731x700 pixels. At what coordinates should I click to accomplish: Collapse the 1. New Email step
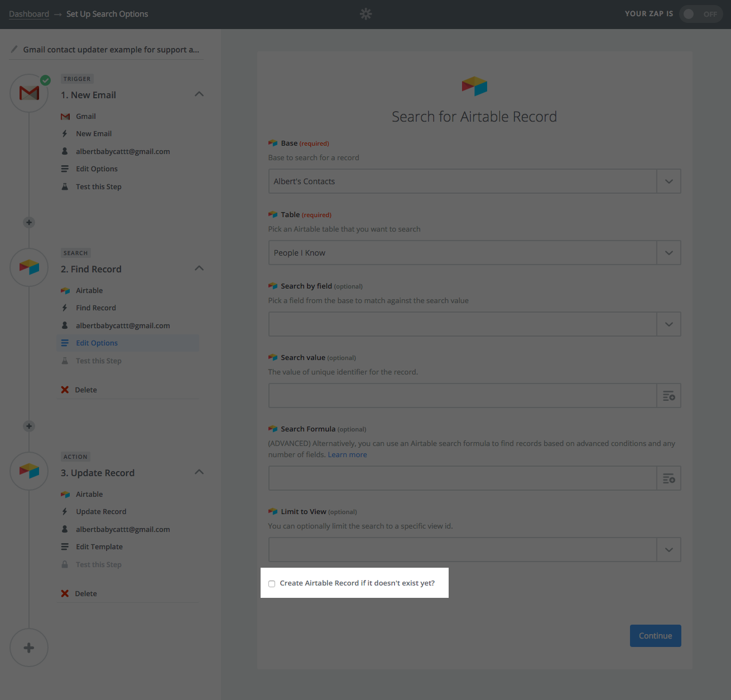199,94
